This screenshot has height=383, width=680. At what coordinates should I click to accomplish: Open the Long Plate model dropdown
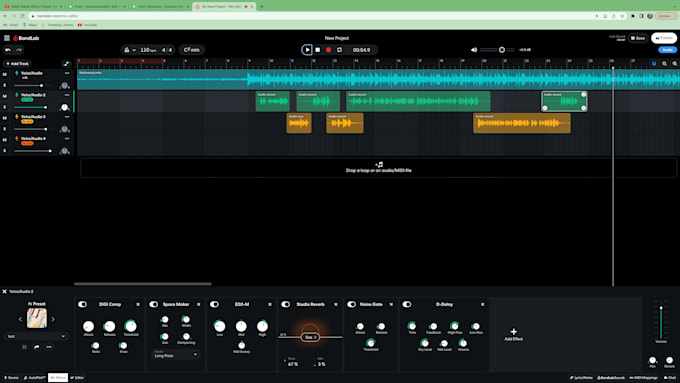coord(176,354)
